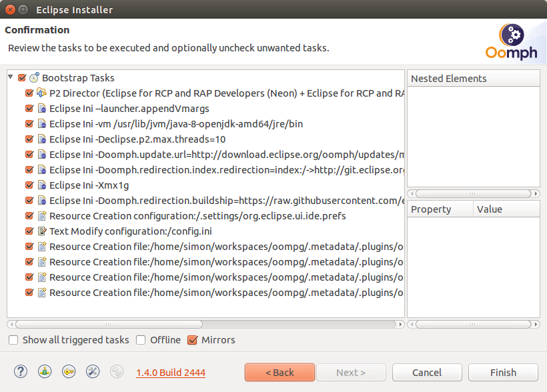Click the greyed update refresh icon

(117, 372)
